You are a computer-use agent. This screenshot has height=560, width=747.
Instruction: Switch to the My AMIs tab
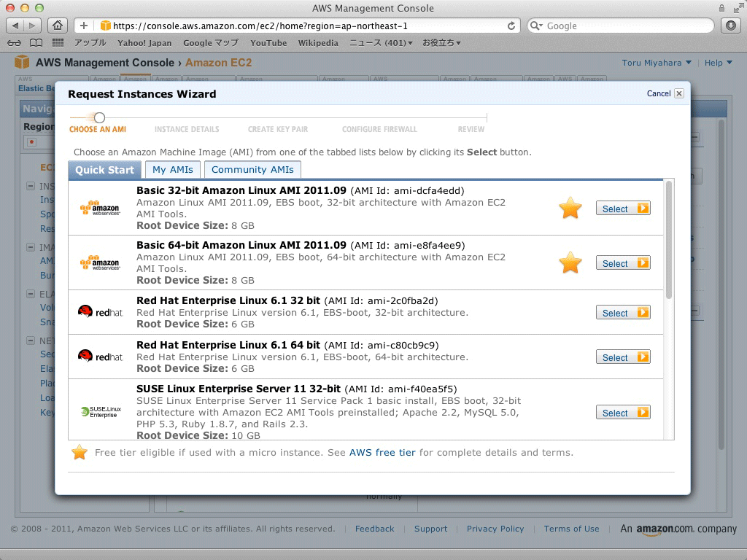172,169
